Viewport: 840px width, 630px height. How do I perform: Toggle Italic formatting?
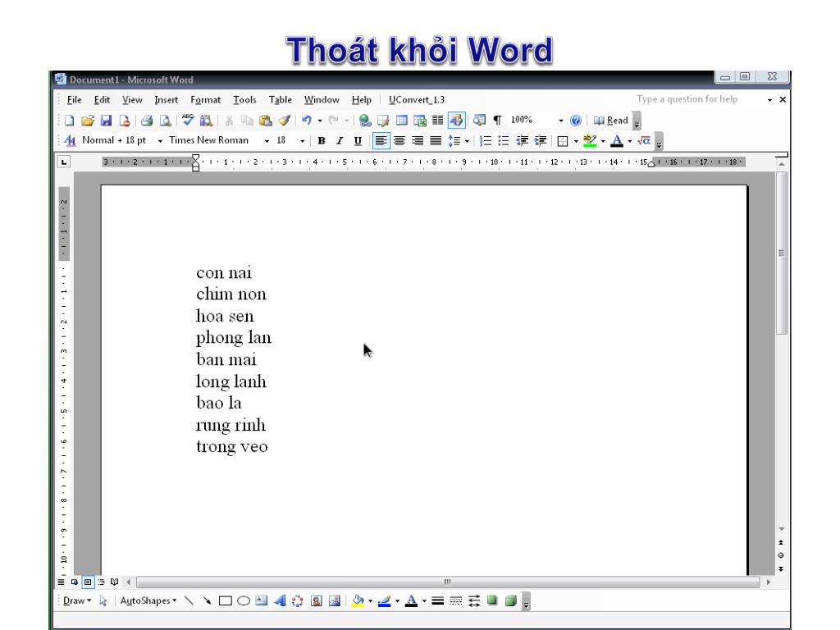coord(340,141)
